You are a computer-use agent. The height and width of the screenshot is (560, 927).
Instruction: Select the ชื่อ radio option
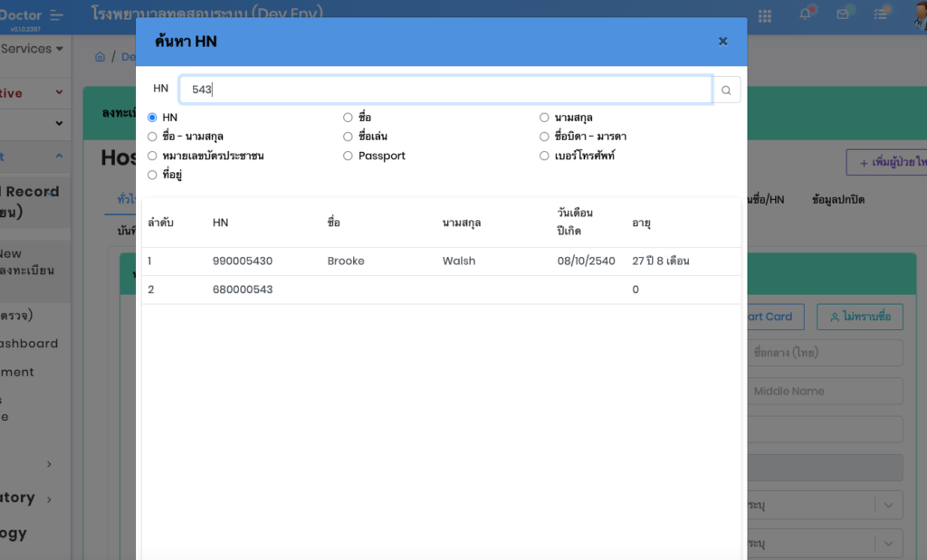click(x=348, y=118)
